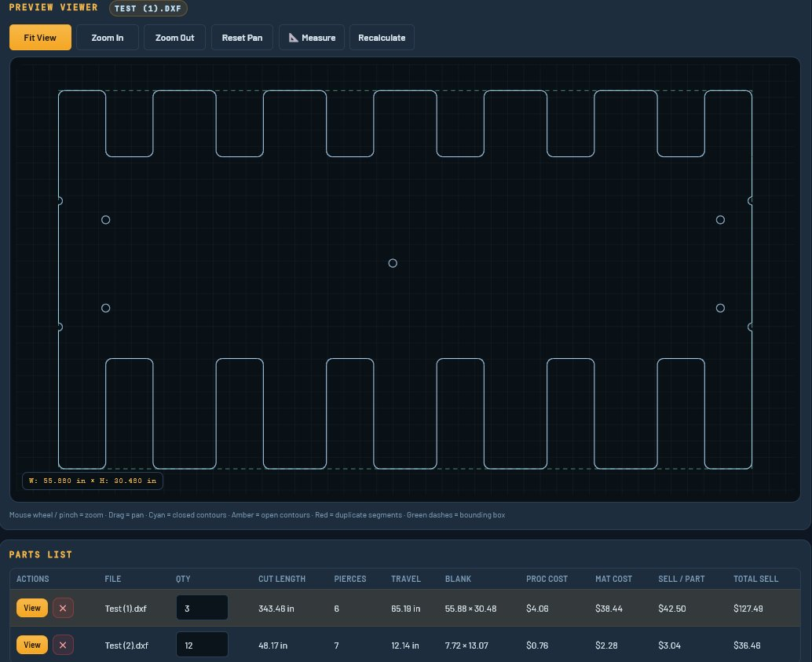The height and width of the screenshot is (662, 812).
Task: Select the quantity field for Test (1).dxf
Action: (202, 607)
